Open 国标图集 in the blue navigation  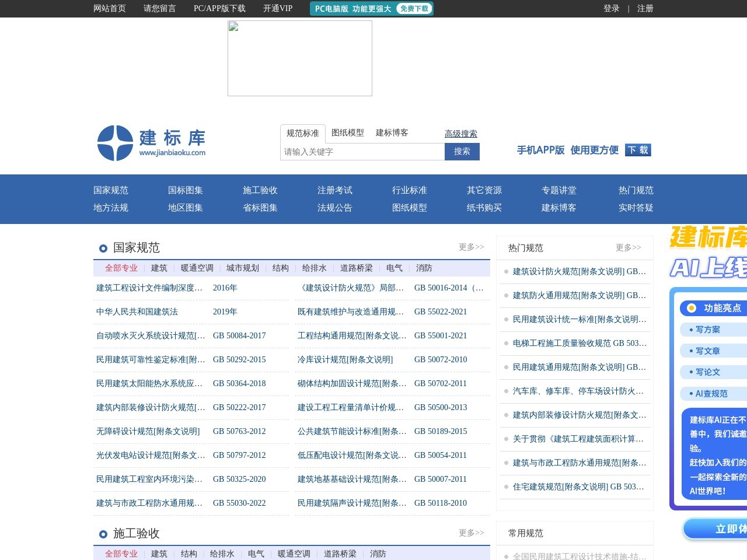pyautogui.click(x=186, y=190)
